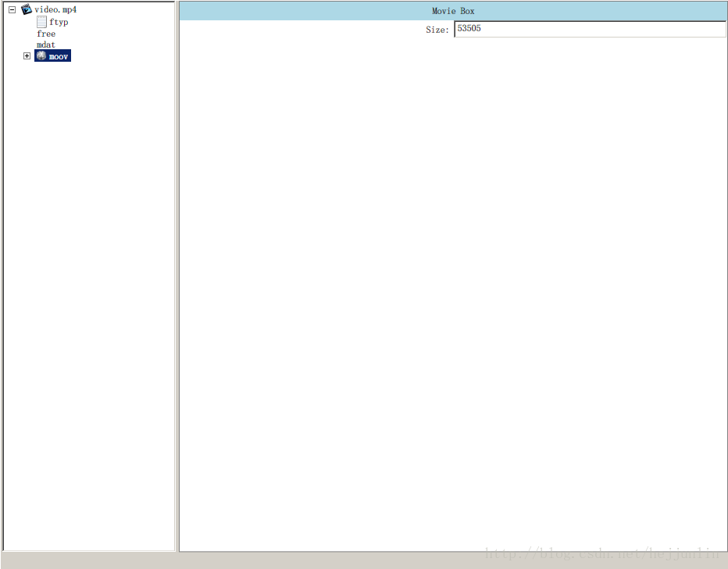Select the moov tree label
The height and width of the screenshot is (569, 728).
59,56
